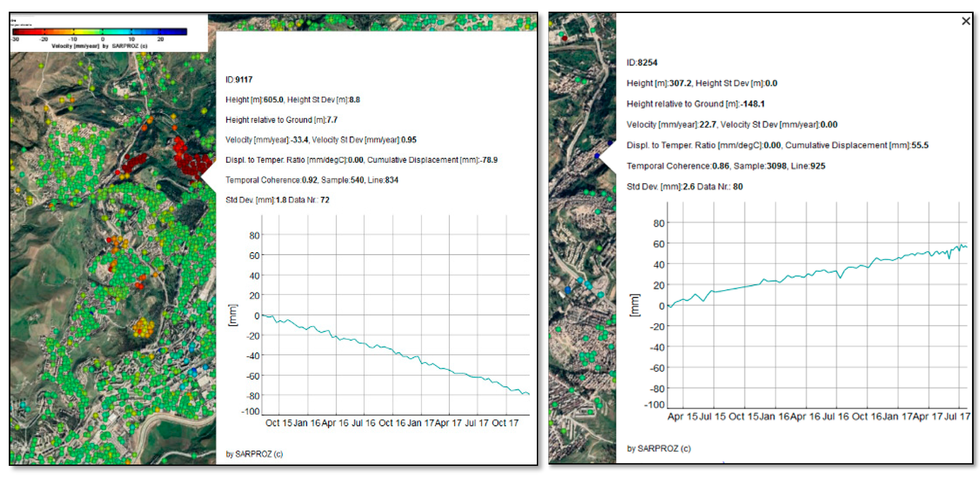Click the single red marker at top of right map
This screenshot has width=980, height=477.
pyautogui.click(x=565, y=38)
